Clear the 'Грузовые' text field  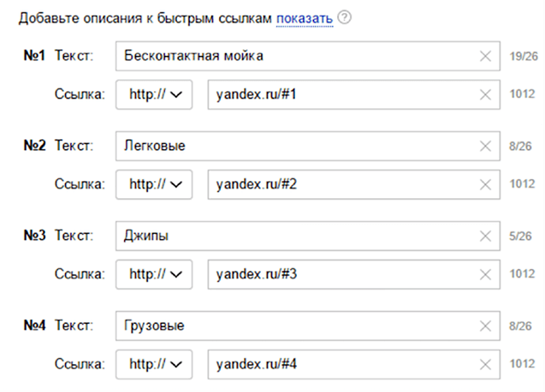[485, 326]
